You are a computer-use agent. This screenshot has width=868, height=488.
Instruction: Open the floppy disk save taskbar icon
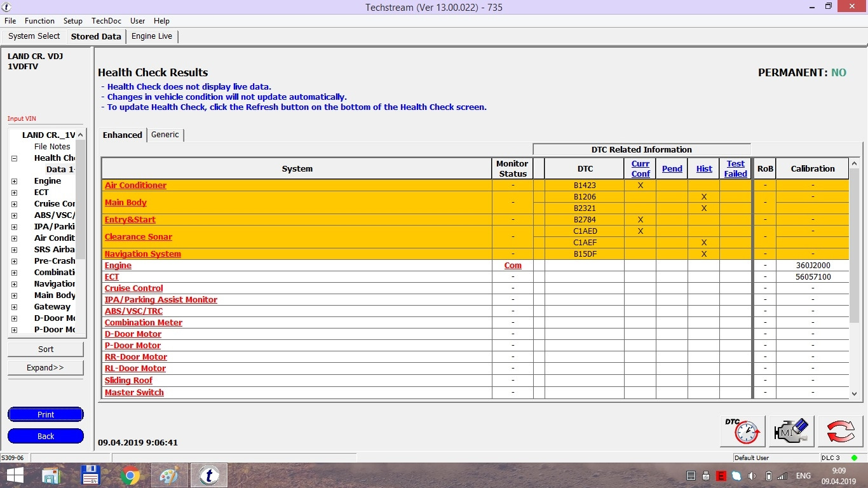(91, 475)
